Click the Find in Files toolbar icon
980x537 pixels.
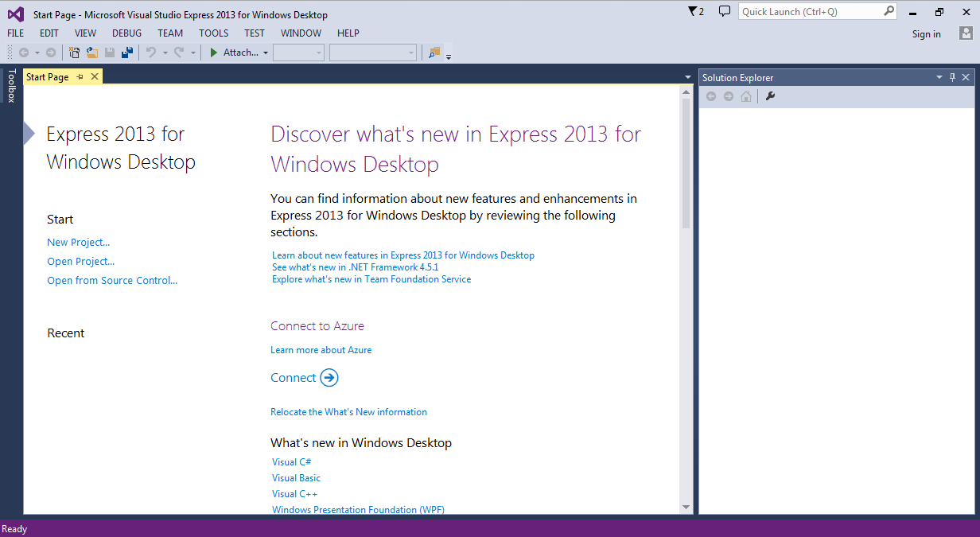[434, 53]
